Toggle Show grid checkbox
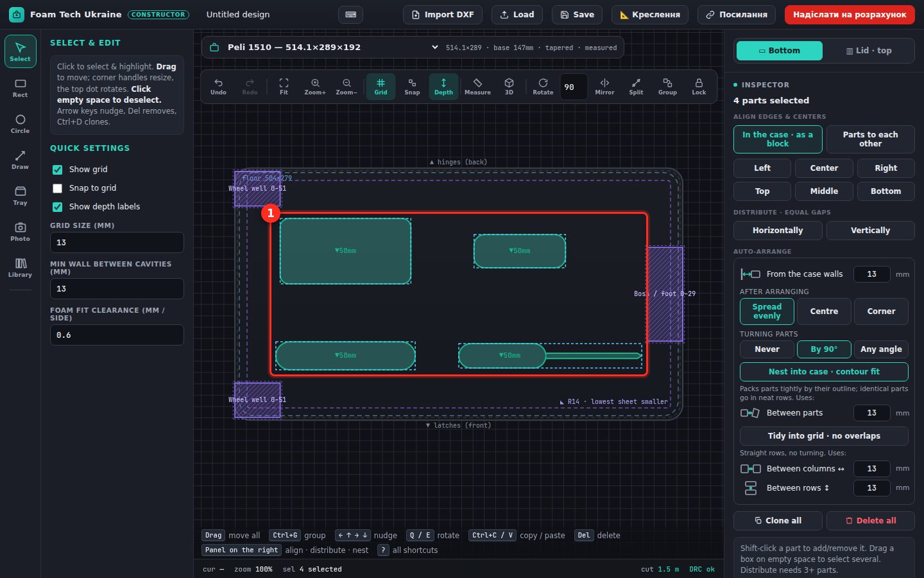The height and width of the screenshot is (578, 924). tap(57, 170)
